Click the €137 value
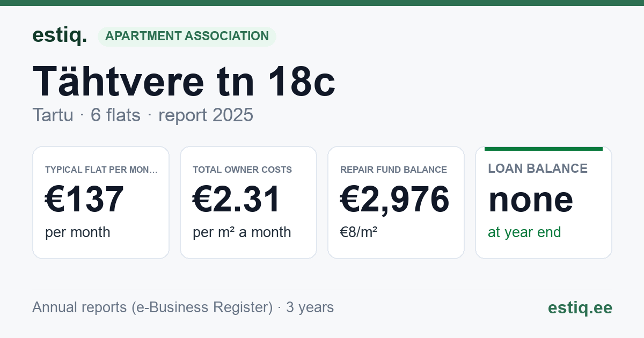 click(85, 200)
